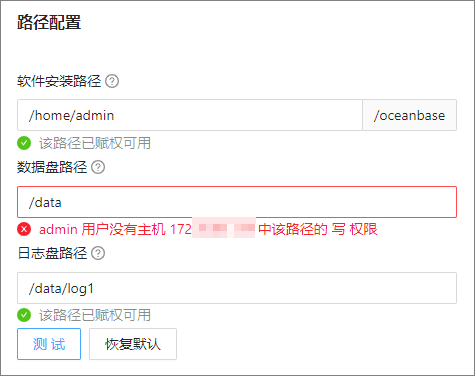This screenshot has height=376, width=475.
Task: Click the 测试 button
Action: tap(49, 344)
